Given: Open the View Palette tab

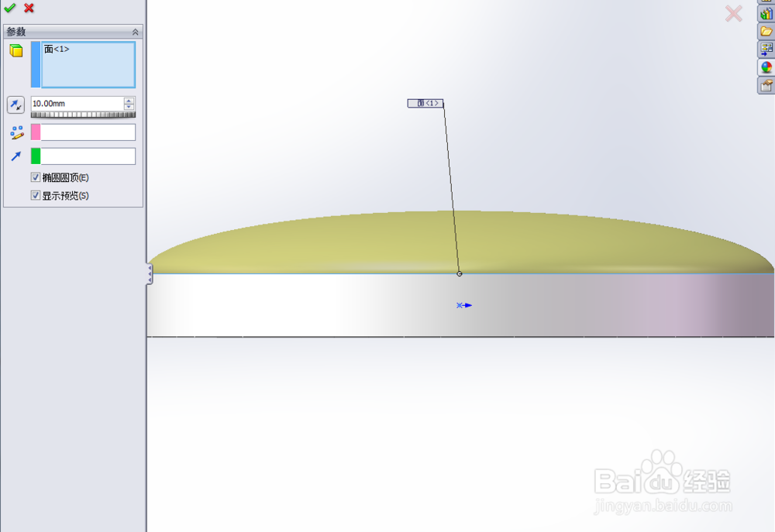Looking at the screenshot, I should 766,49.
